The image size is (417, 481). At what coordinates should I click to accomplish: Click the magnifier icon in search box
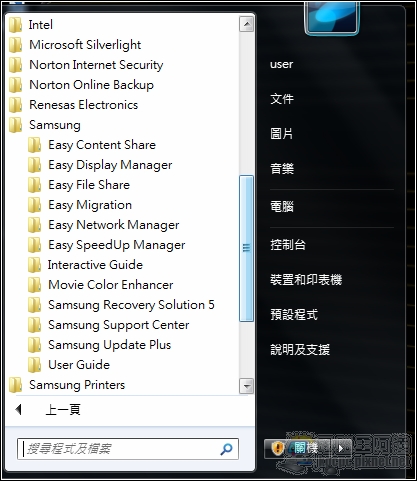point(226,449)
